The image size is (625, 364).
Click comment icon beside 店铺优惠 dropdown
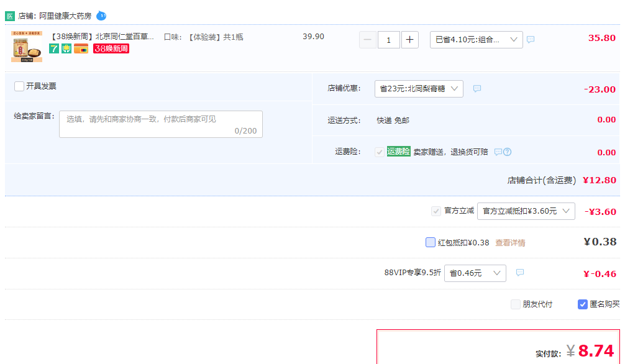pos(477,88)
